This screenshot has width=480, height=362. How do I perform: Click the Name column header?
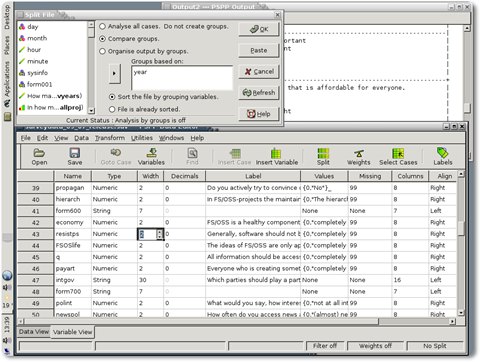(73, 176)
